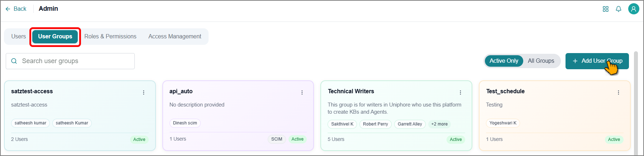Open the satztest-access group title
This screenshot has width=644, height=156.
coord(32,91)
